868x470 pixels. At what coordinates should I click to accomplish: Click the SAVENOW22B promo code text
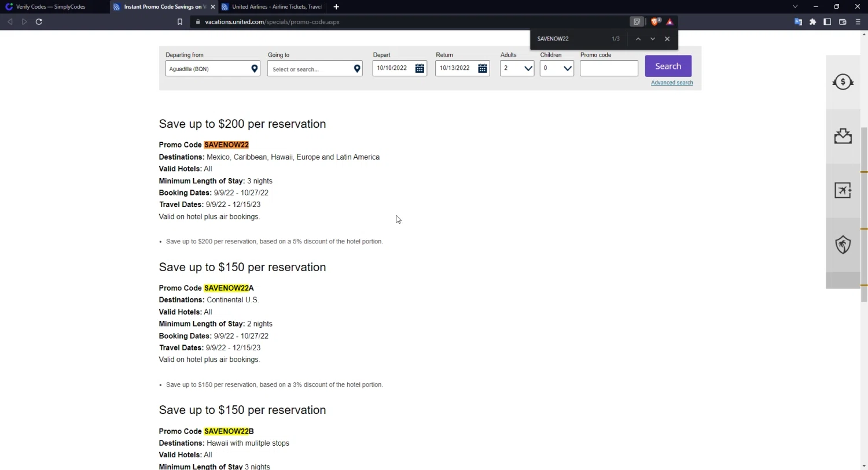click(x=229, y=431)
